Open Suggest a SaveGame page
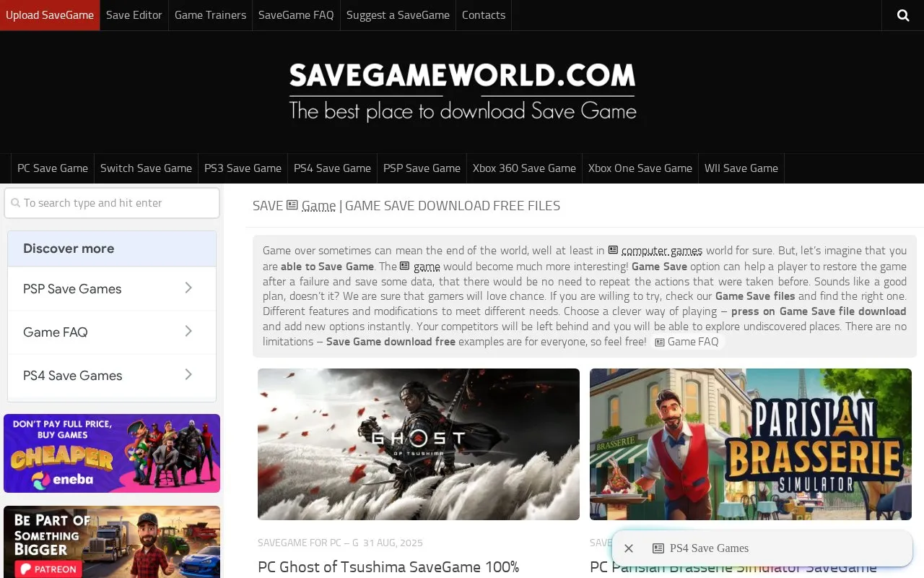This screenshot has height=578, width=924. [x=398, y=15]
